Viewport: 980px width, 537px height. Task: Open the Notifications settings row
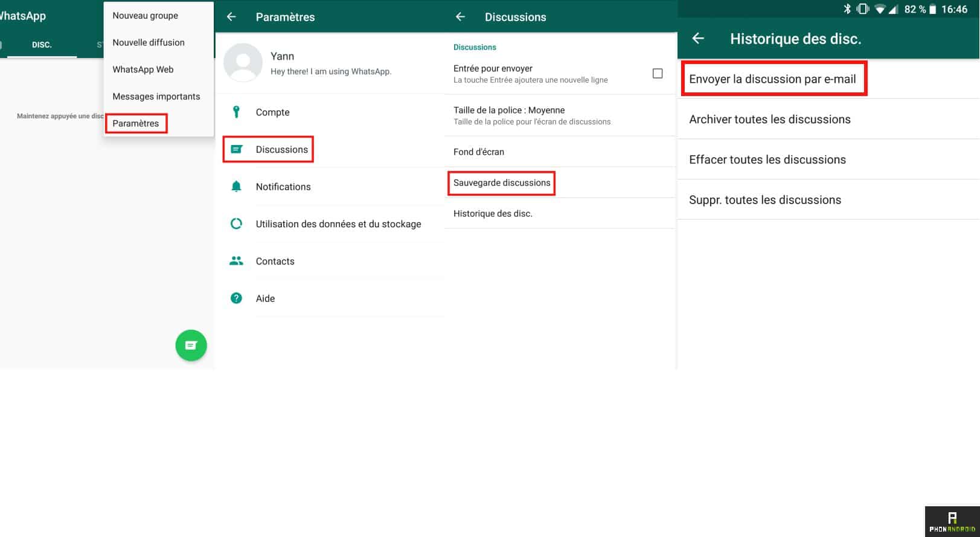click(x=330, y=187)
